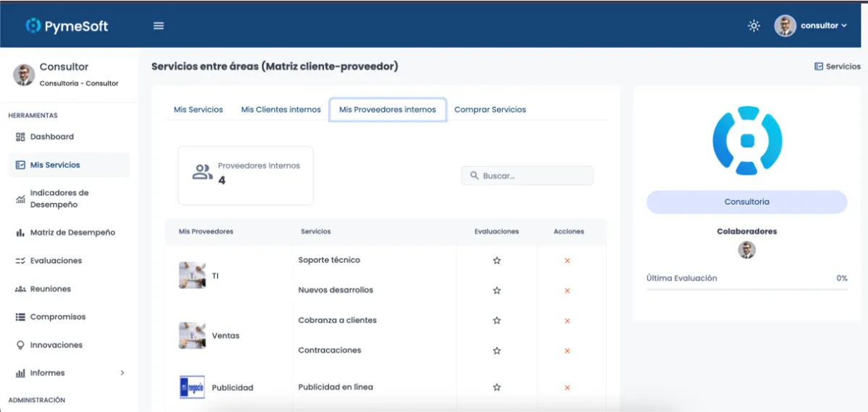Click the Cobranza a clientes text
Screen dimensions: 868x412
click(x=337, y=320)
